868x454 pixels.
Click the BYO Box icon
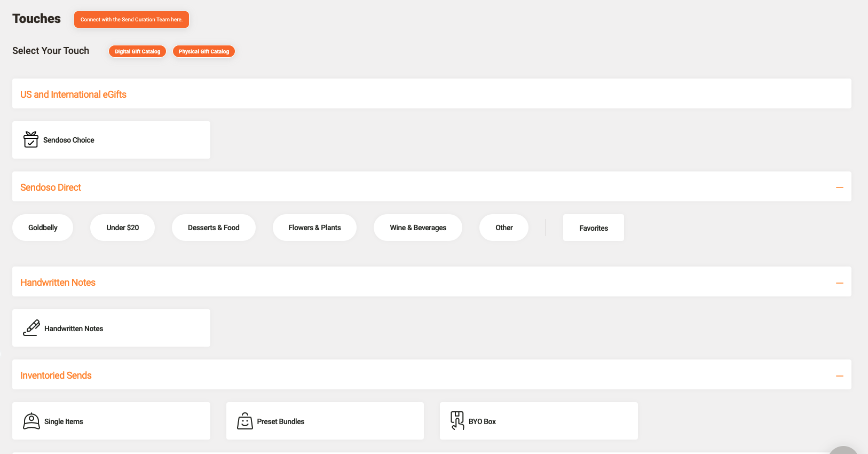(457, 421)
